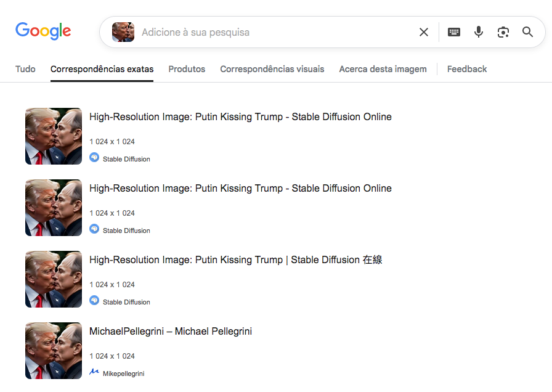Screen dimensions: 552x392
Task: Clear the search with the X icon
Action: tap(424, 32)
